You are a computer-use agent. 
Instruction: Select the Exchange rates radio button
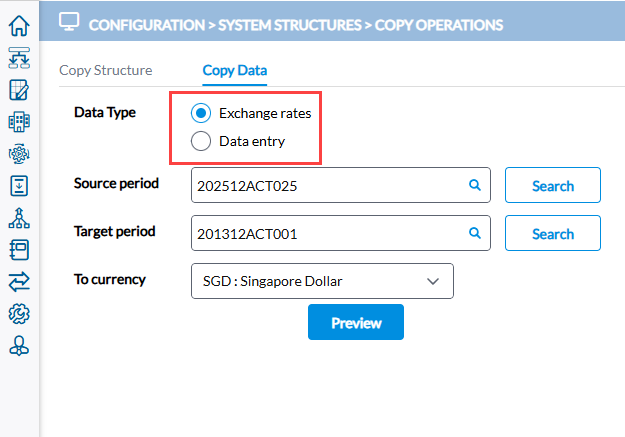click(201, 113)
